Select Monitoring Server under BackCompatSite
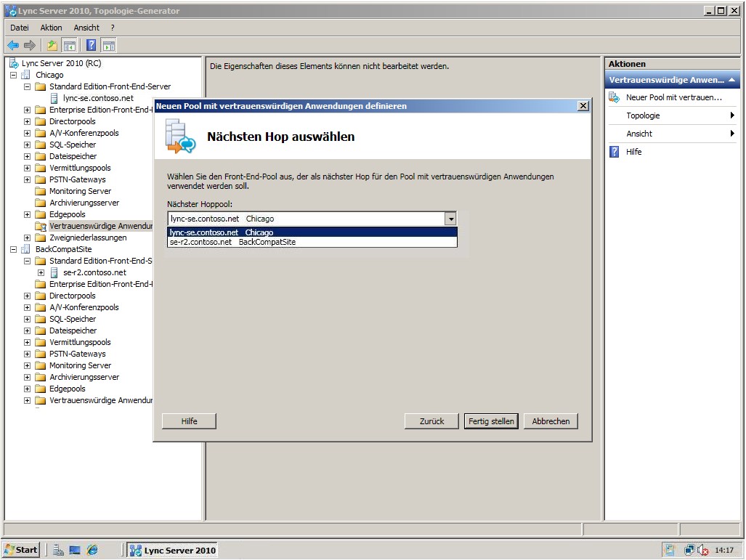This screenshot has width=746, height=560. 80,365
